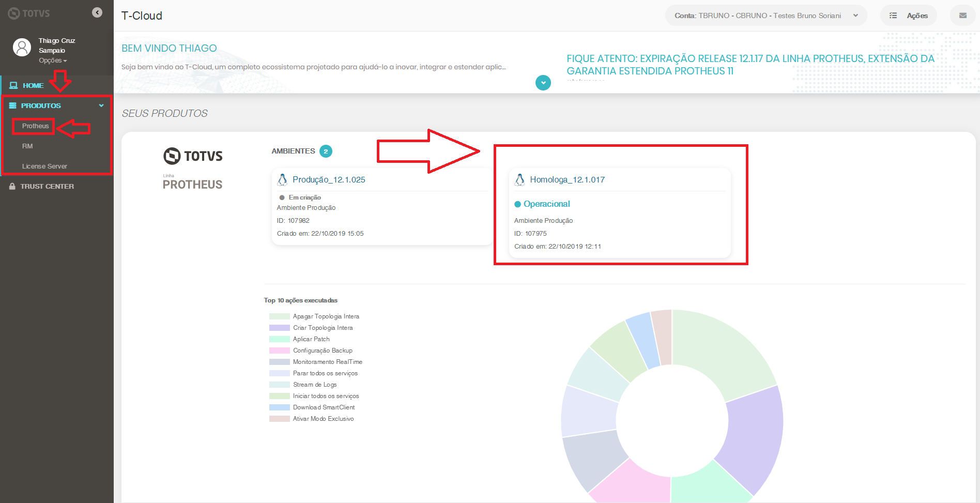Select RM in the products submenu
The image size is (980, 503).
(27, 146)
